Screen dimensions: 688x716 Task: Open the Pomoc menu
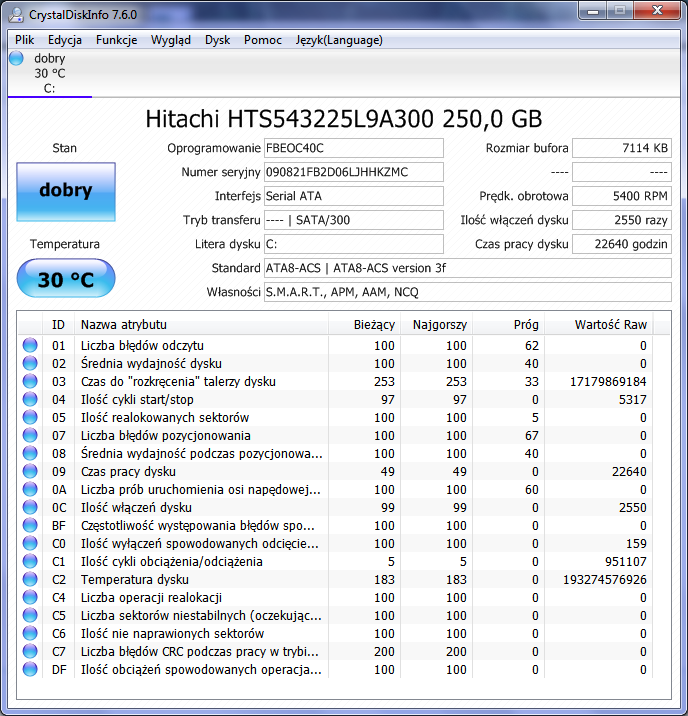[x=263, y=40]
